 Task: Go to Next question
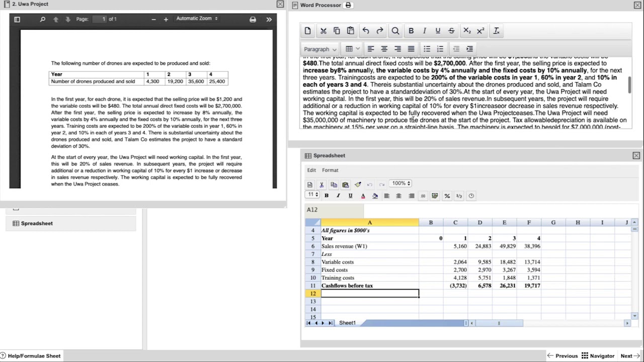(x=630, y=356)
